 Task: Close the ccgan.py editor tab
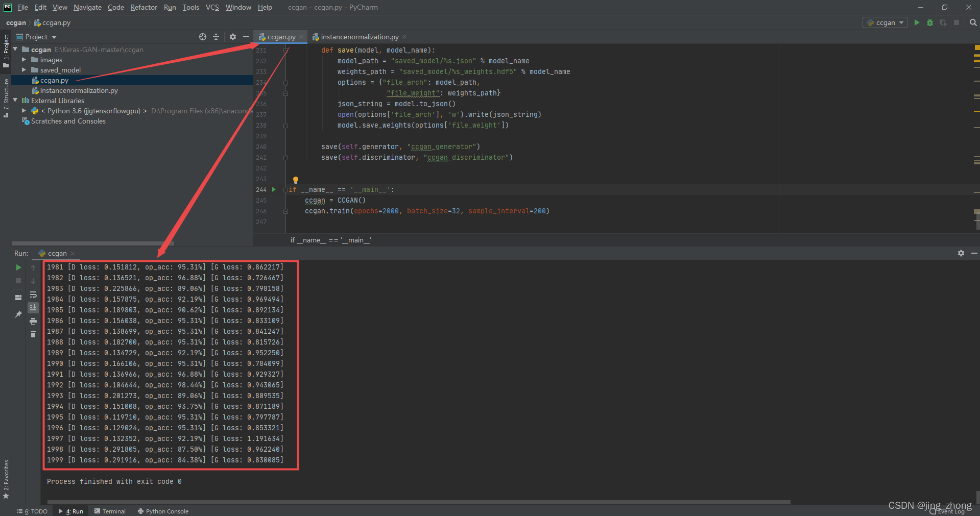(302, 37)
